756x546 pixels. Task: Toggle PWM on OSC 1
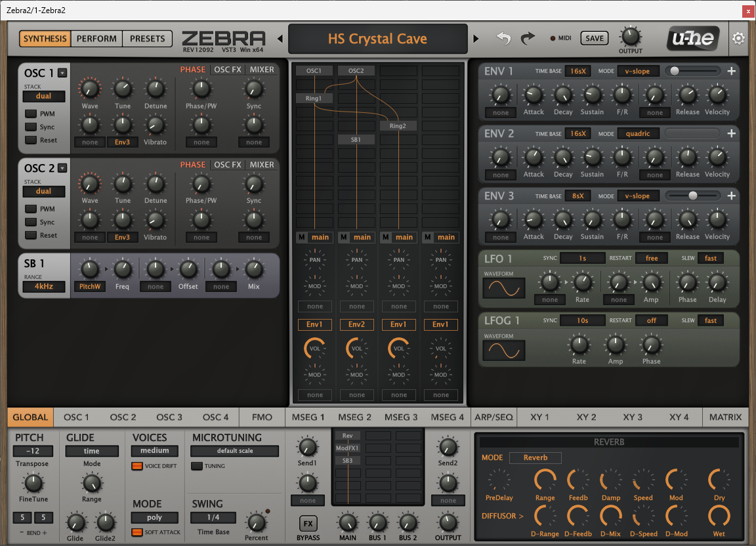coord(31,114)
